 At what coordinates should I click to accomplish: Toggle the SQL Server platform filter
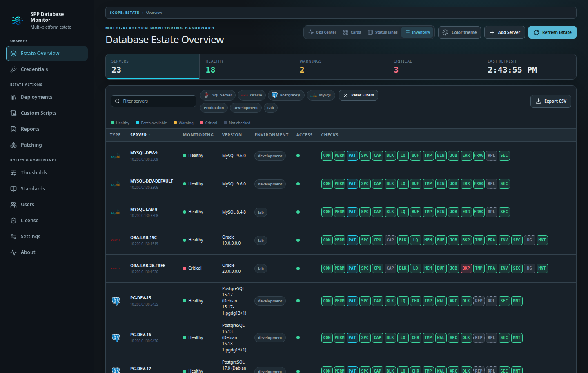click(218, 95)
